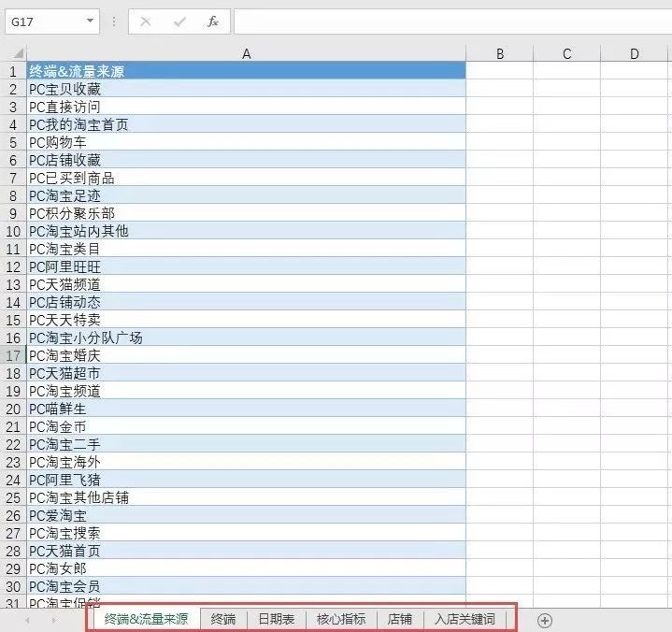
Task: Select row 30 header
Action: [13, 586]
